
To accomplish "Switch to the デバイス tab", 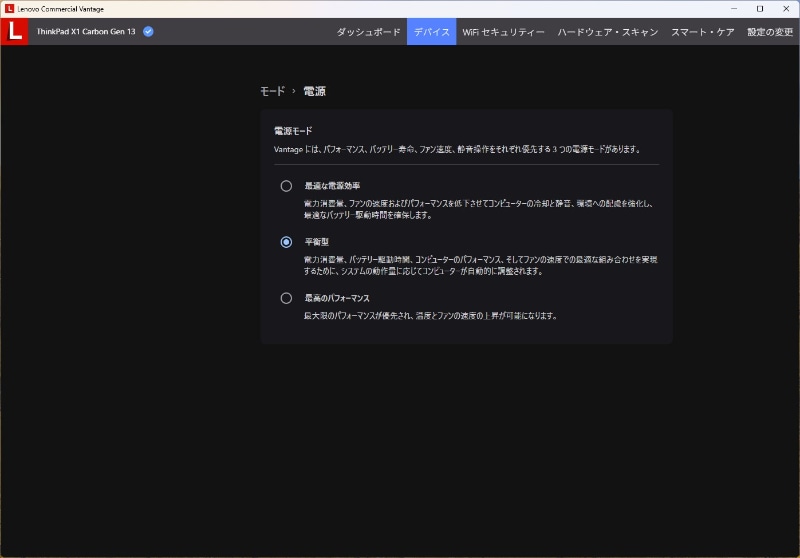I will coord(432,32).
